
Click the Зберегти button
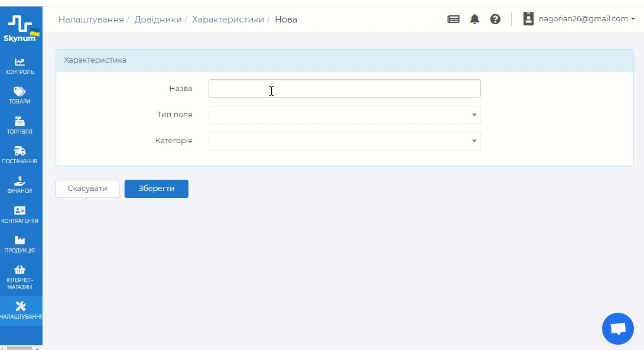coord(157,189)
